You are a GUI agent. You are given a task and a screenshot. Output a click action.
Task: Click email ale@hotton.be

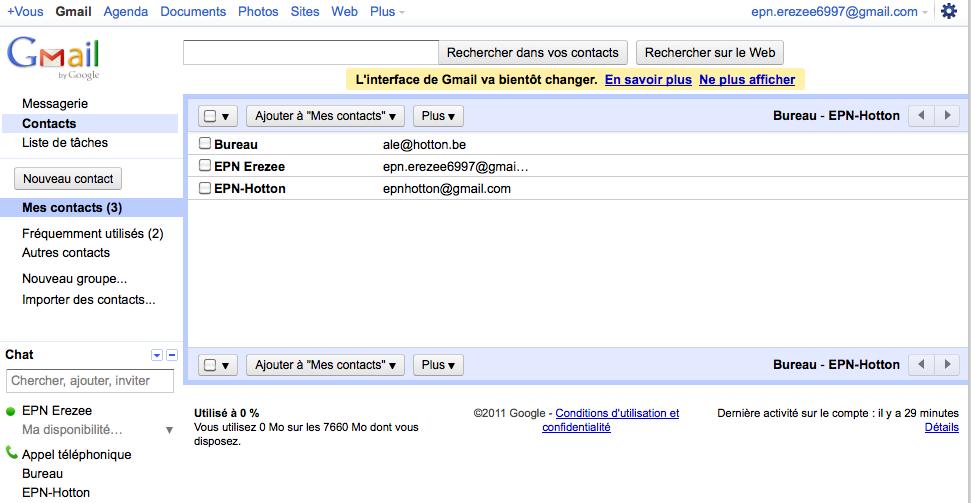pos(425,144)
